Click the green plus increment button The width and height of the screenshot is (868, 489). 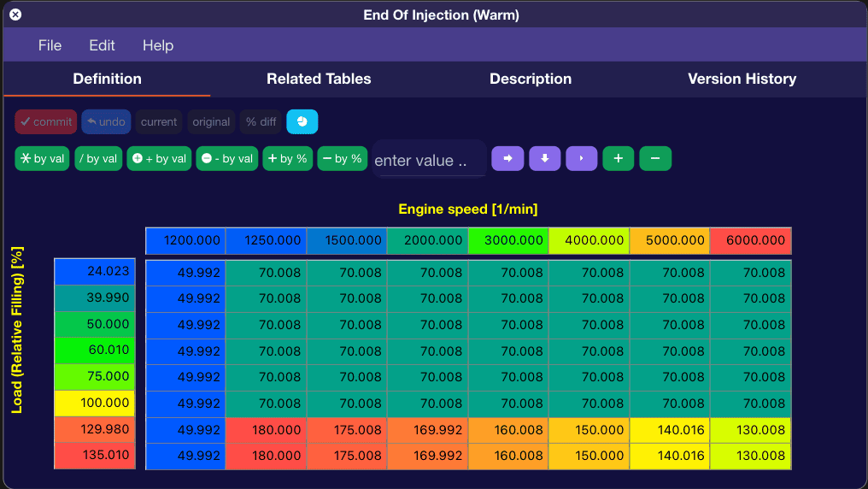pyautogui.click(x=619, y=158)
